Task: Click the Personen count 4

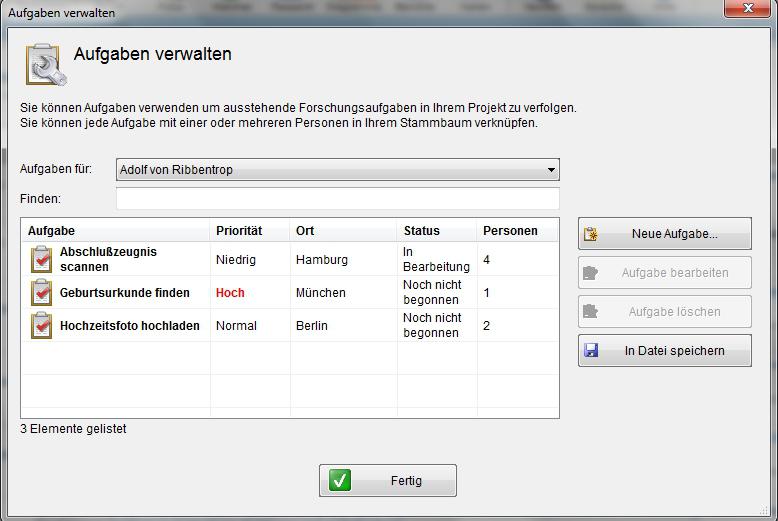Action: point(486,260)
